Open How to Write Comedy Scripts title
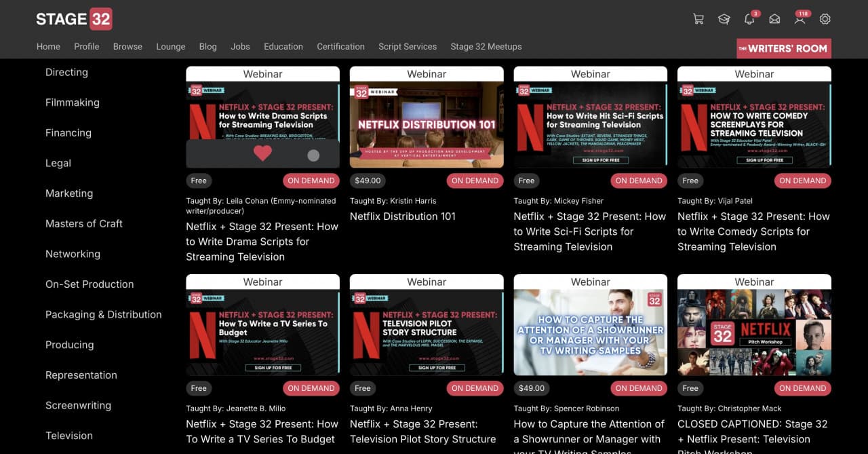The image size is (868, 454). (x=753, y=231)
